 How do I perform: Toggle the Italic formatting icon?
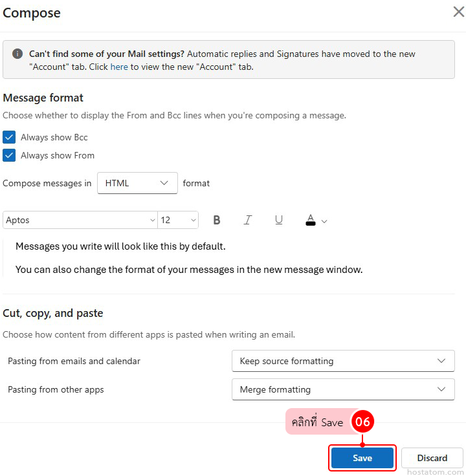pyautogui.click(x=248, y=220)
